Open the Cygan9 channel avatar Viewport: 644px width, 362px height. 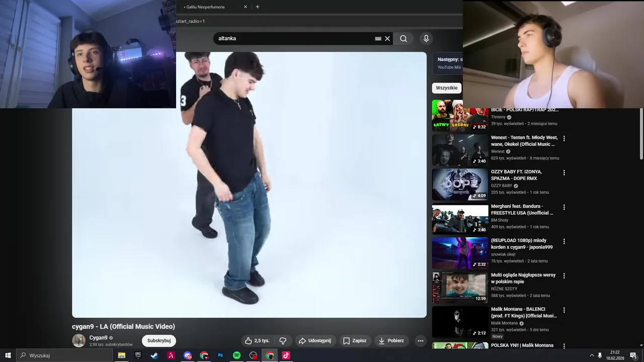coord(79,340)
